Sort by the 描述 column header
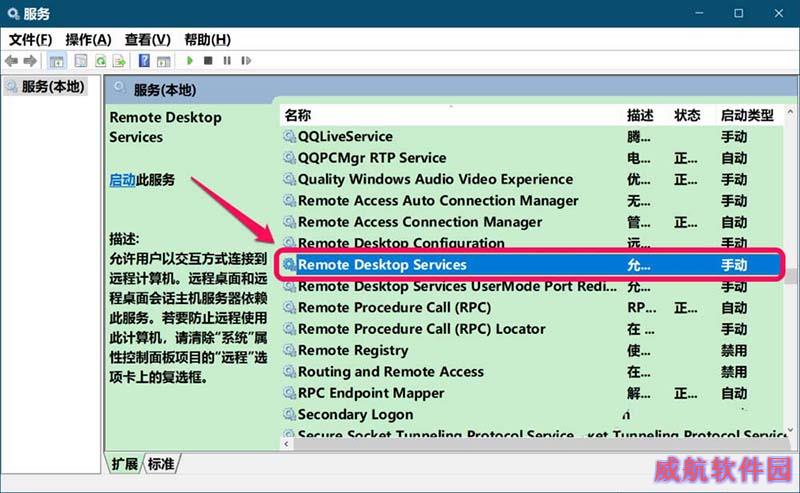Screen dimensions: 800x493 [x=640, y=115]
